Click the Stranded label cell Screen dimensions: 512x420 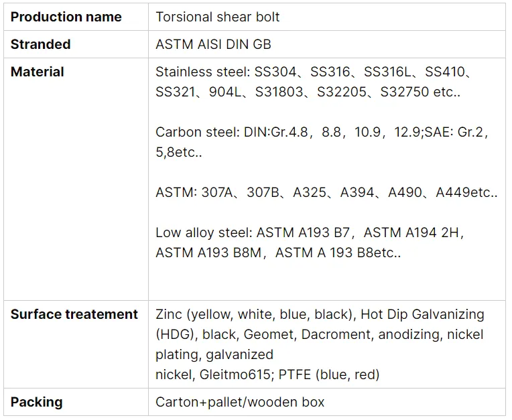(41, 44)
